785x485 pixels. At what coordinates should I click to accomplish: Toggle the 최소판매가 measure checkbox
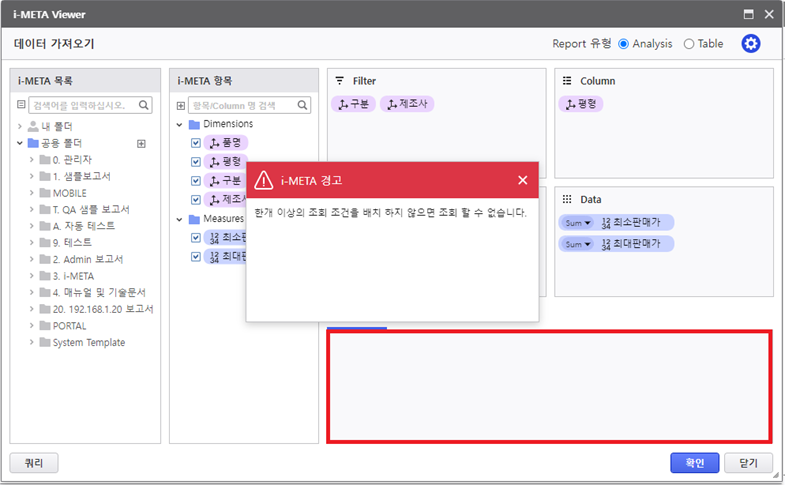[x=196, y=238]
